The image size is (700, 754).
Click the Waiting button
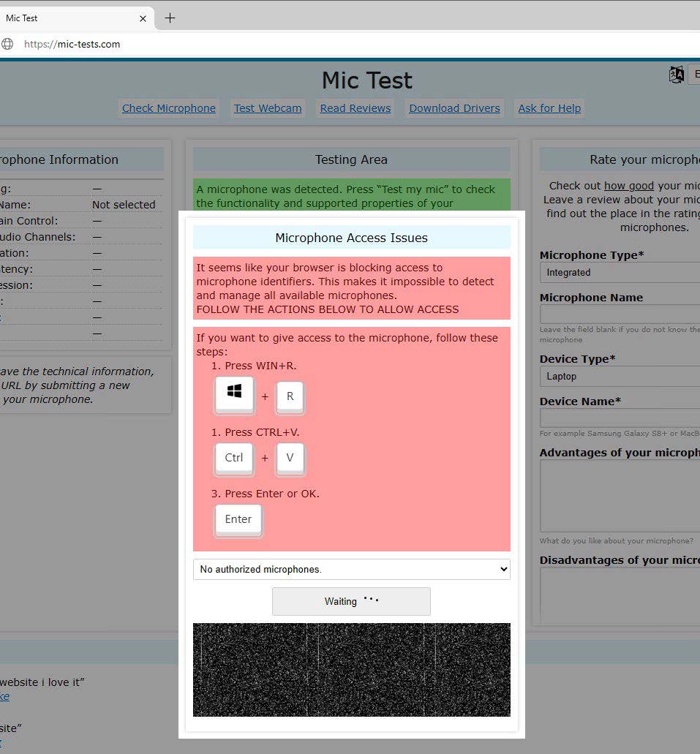point(351,601)
